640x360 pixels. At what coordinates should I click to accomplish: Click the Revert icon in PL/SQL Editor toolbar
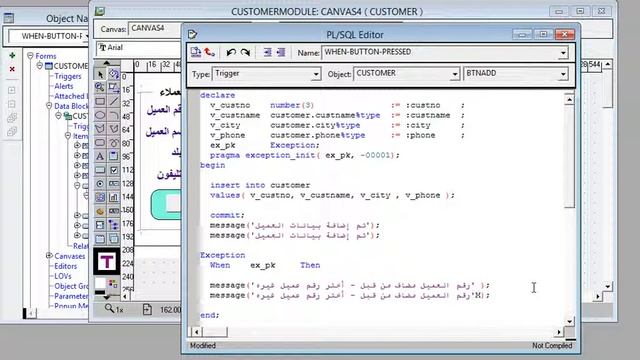click(209, 52)
